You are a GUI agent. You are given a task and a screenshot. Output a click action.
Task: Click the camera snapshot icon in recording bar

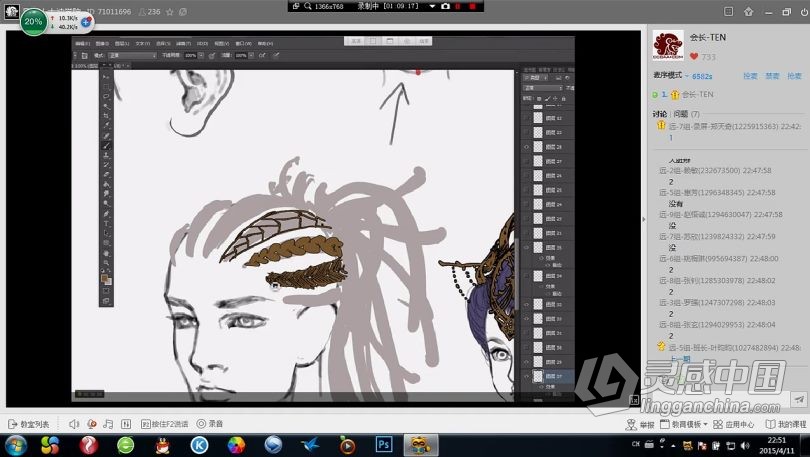pos(445,6)
